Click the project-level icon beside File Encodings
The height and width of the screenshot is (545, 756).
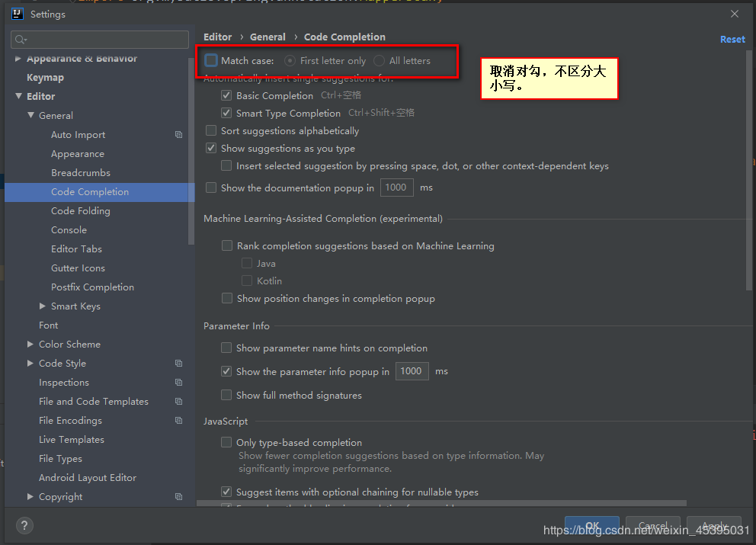pyautogui.click(x=179, y=421)
